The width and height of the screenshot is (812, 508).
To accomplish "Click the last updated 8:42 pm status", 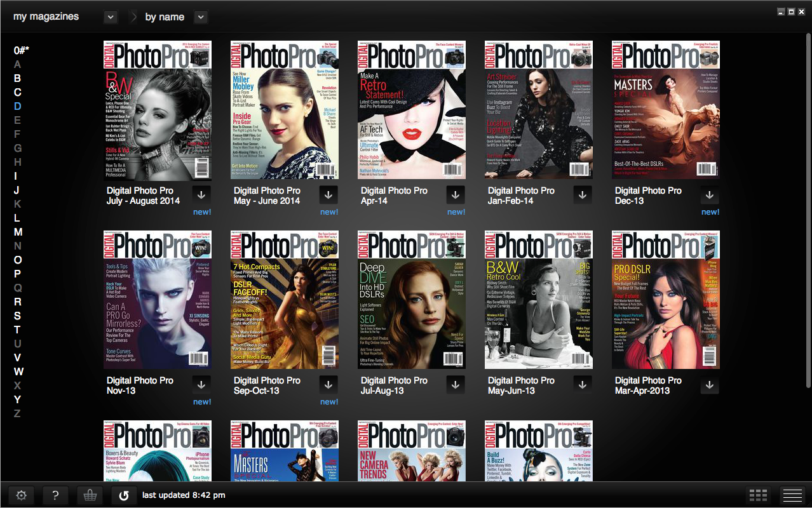I will [184, 495].
